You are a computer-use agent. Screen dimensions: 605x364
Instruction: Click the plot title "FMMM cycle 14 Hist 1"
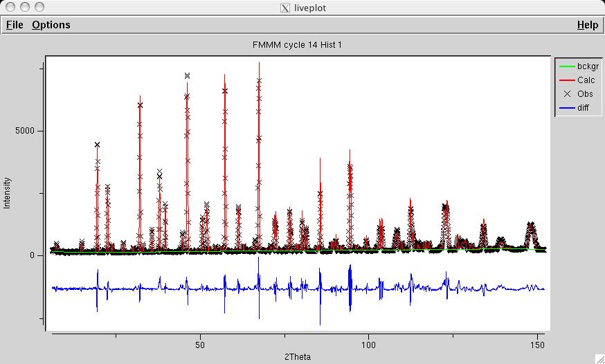tap(298, 46)
